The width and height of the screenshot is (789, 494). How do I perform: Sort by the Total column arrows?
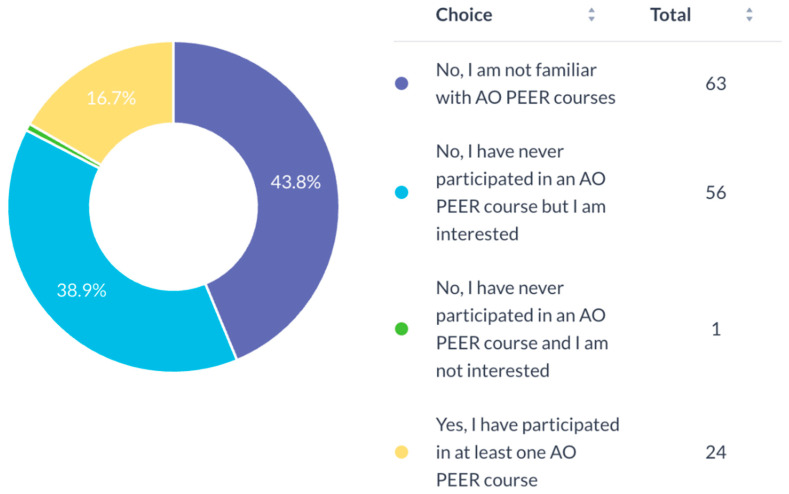tap(749, 15)
